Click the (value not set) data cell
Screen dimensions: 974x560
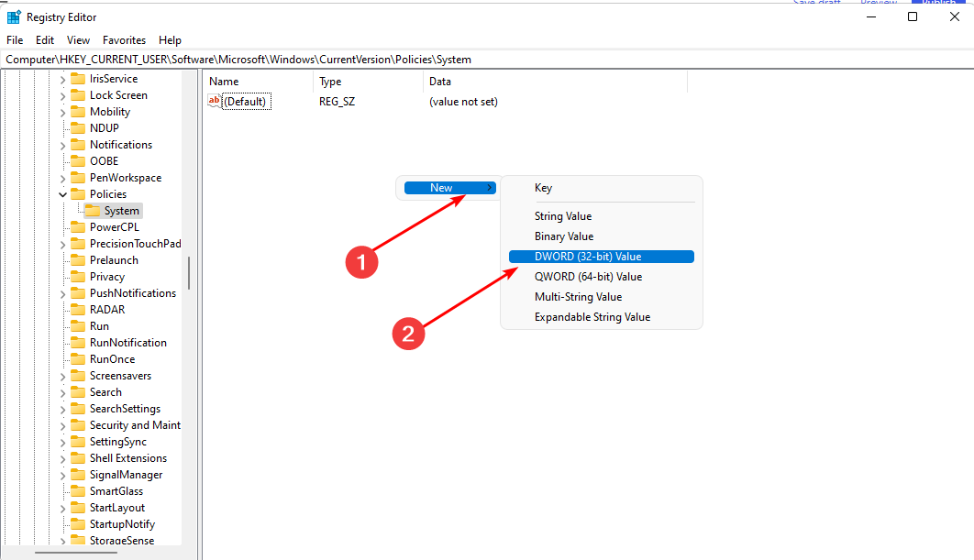coord(463,102)
